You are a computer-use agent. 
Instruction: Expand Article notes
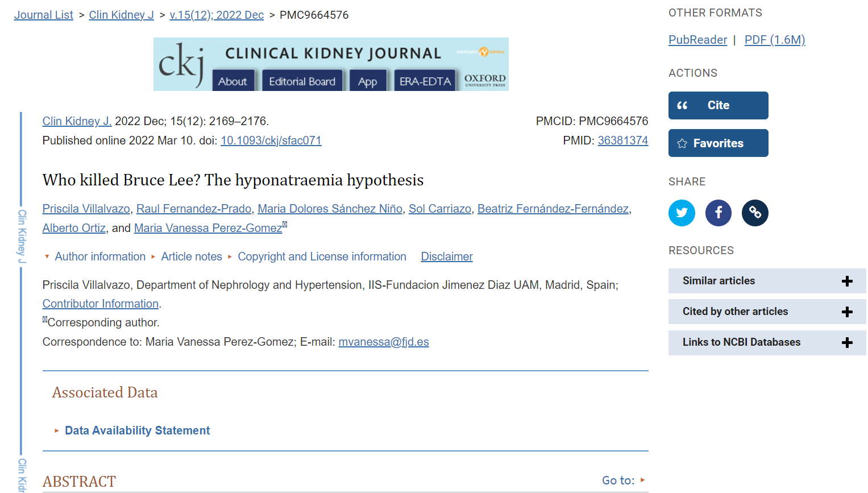pyautogui.click(x=191, y=256)
